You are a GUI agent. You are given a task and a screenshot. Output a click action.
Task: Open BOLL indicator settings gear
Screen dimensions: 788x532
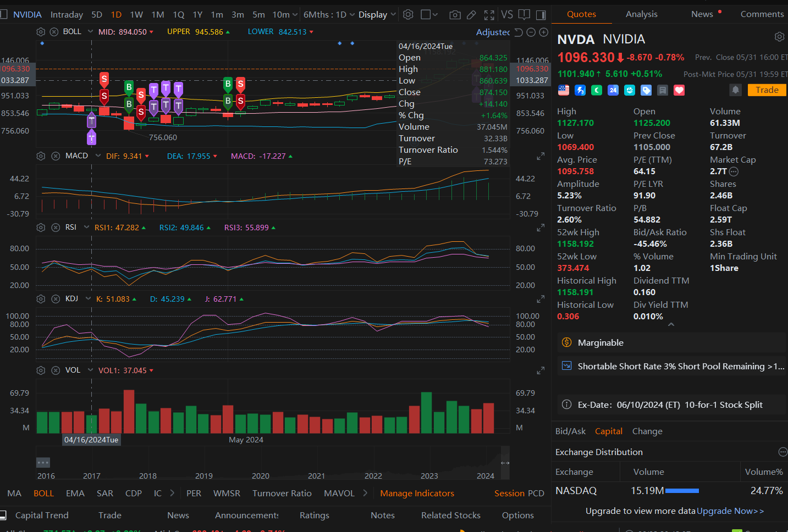point(41,32)
